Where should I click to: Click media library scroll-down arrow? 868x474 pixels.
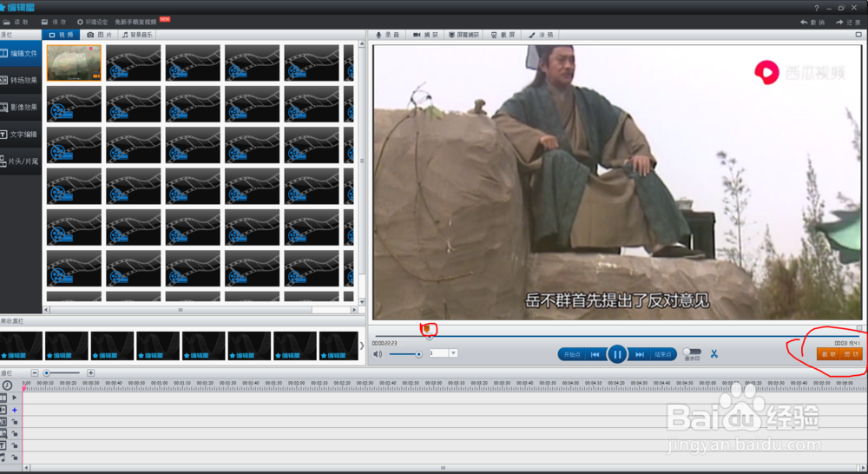362,302
